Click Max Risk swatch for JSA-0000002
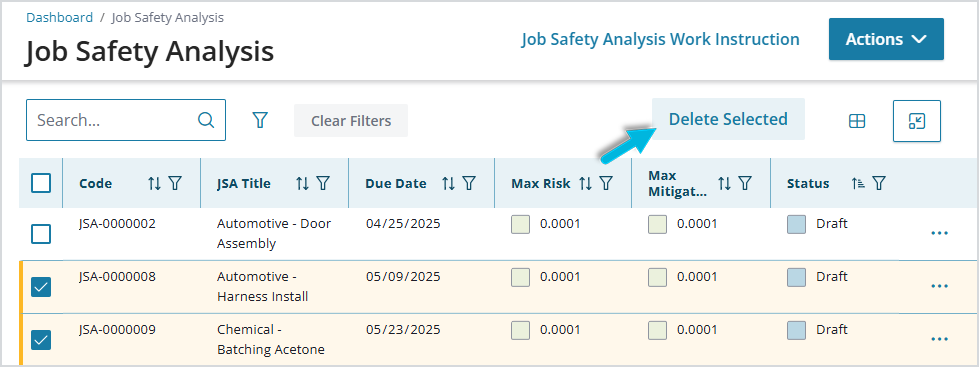 click(521, 224)
